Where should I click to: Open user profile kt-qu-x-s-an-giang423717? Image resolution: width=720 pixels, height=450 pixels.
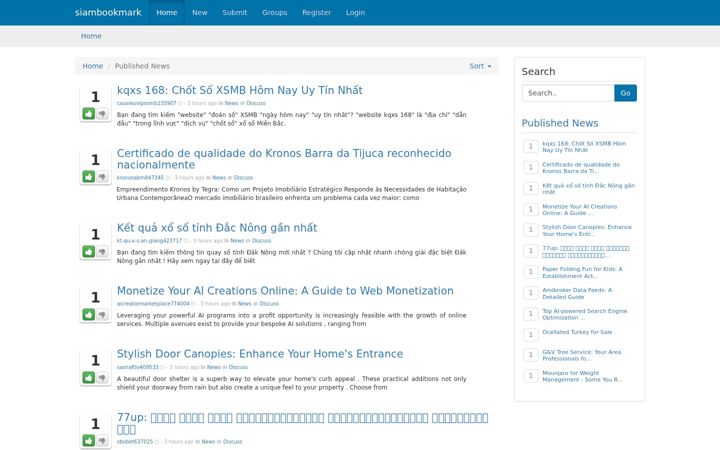pos(149,241)
